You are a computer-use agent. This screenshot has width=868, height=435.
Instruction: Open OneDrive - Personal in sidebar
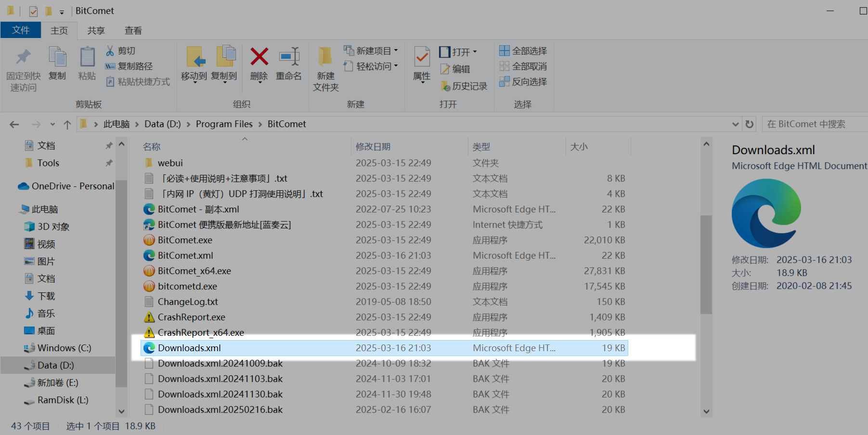pos(66,186)
